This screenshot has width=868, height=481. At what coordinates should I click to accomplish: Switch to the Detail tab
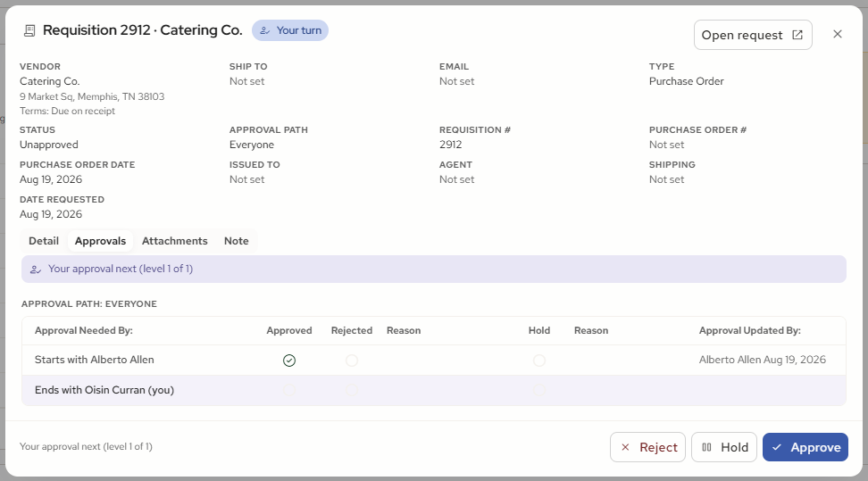pos(44,241)
